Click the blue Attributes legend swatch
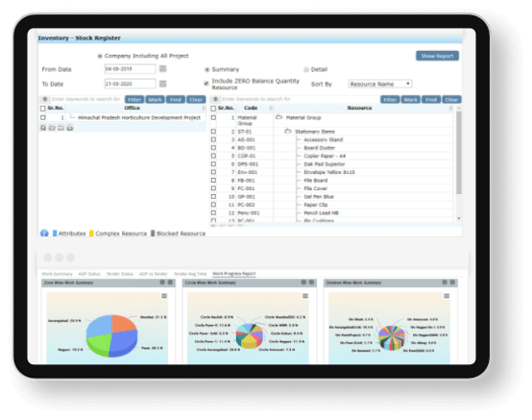 pyautogui.click(x=55, y=234)
